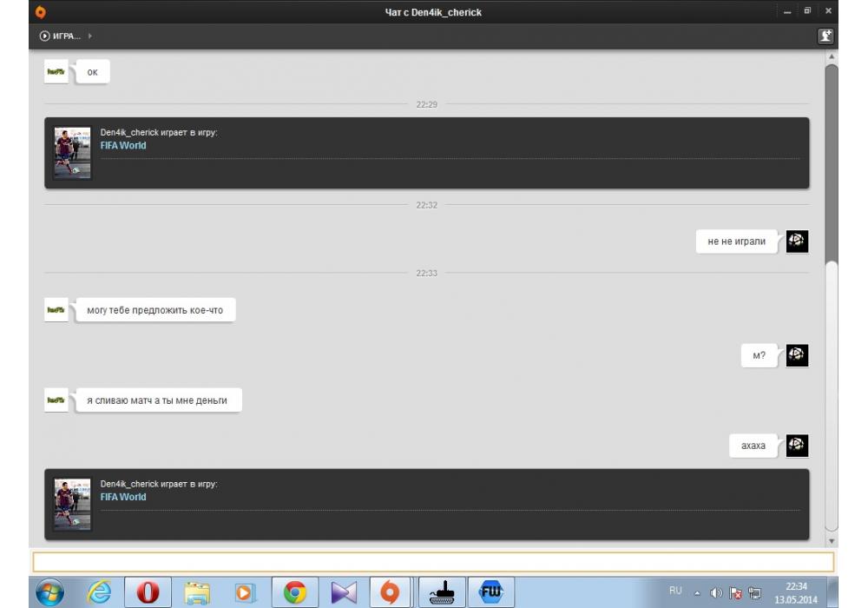Click the FIFA cover thumbnail in the top card

(72, 153)
